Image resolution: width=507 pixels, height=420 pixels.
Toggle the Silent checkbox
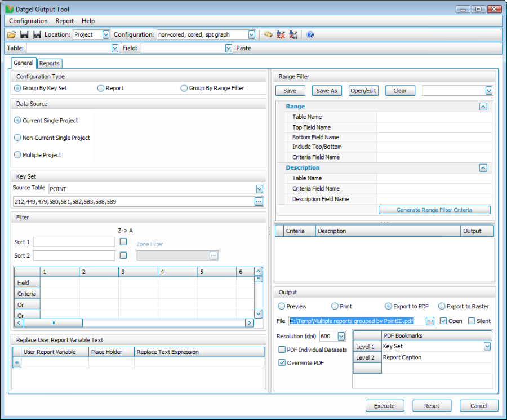coord(472,321)
